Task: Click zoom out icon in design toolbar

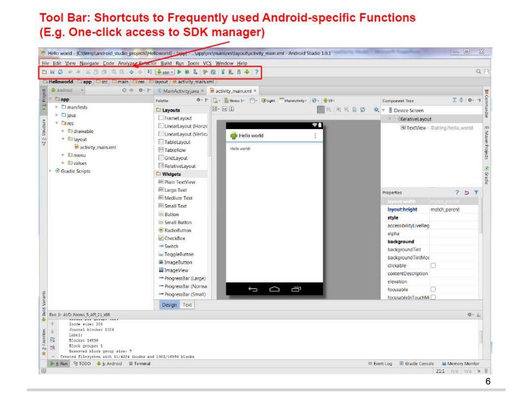Action: pyautogui.click(x=346, y=110)
